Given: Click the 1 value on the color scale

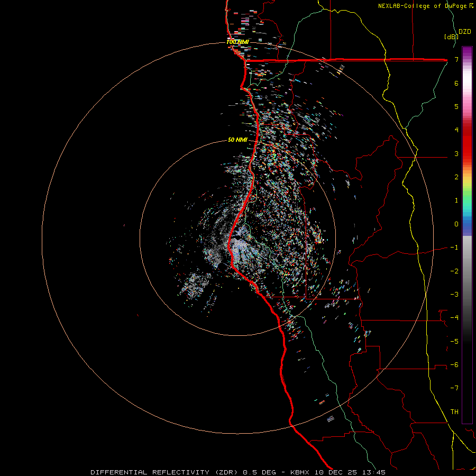Looking at the screenshot, I should (456, 200).
